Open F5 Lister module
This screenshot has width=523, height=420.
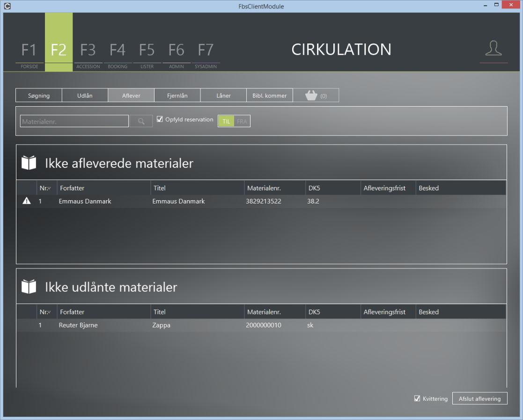pyautogui.click(x=147, y=55)
